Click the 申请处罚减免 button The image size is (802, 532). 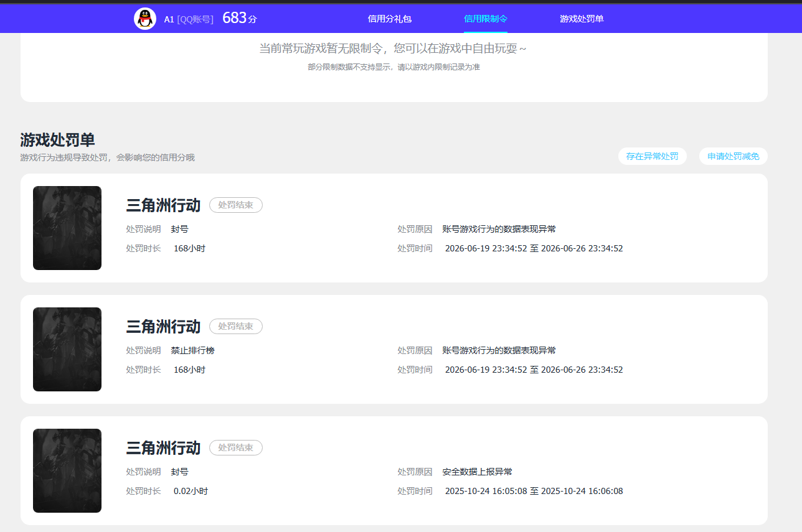734,156
